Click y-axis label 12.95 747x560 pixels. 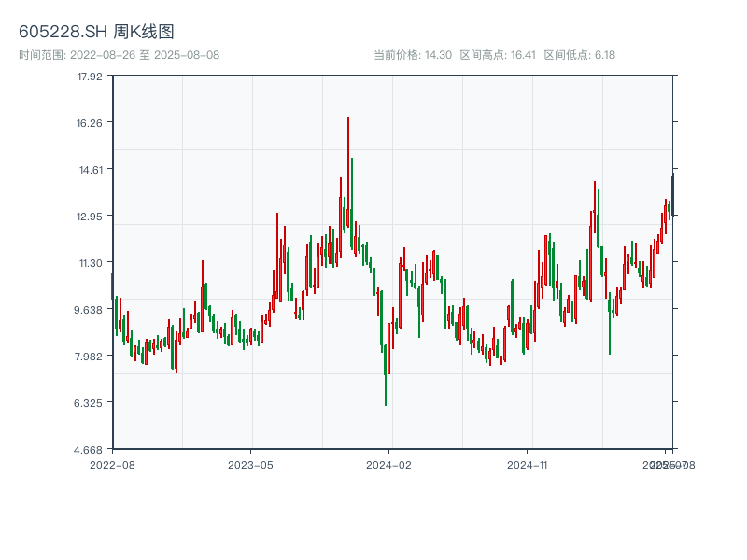[x=90, y=217]
